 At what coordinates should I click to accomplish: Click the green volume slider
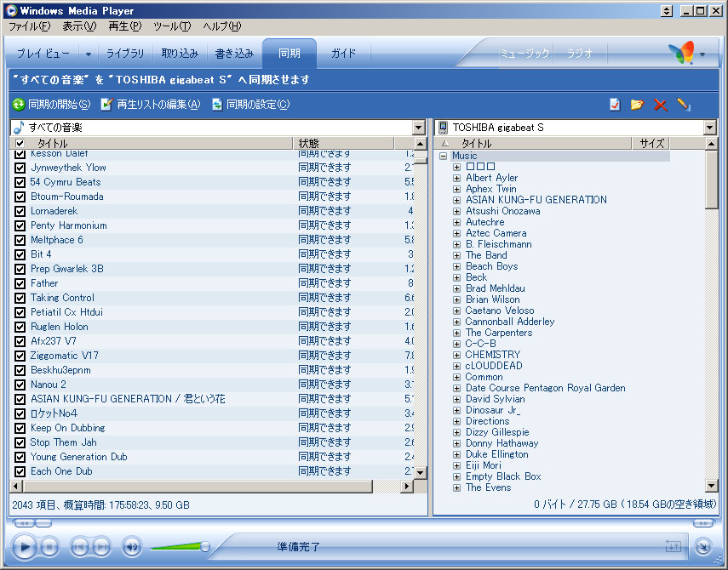click(x=179, y=546)
